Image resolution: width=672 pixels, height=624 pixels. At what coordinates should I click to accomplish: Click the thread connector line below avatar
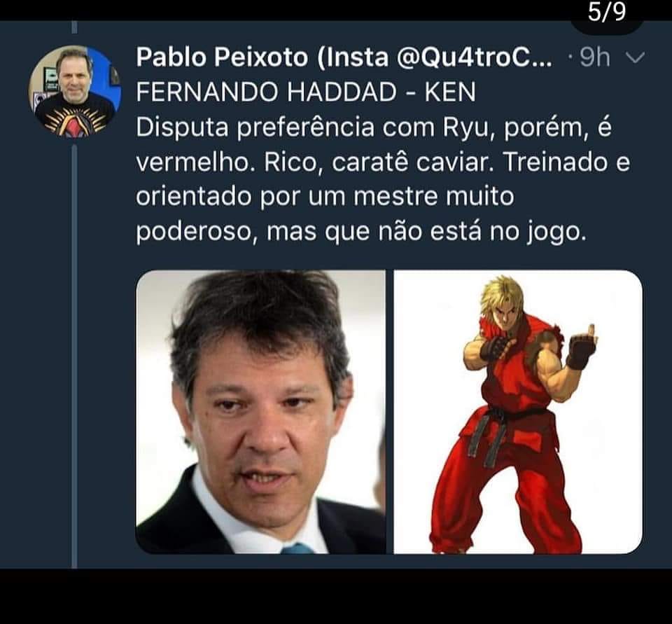click(x=75, y=356)
